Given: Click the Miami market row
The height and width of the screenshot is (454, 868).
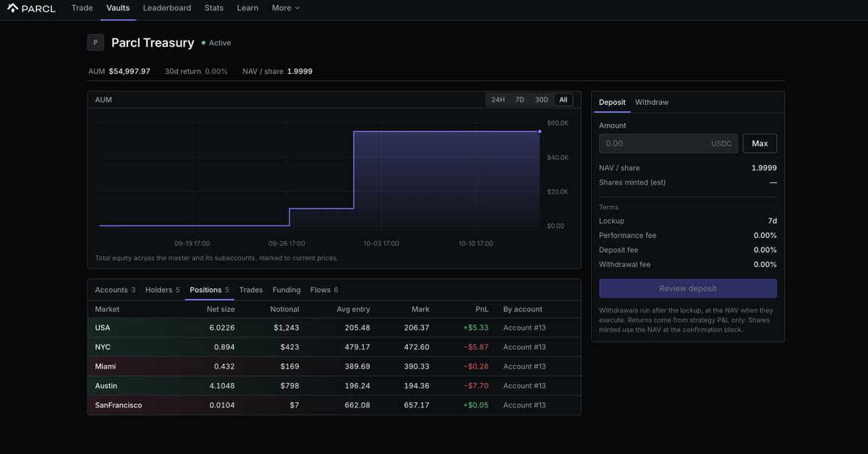Looking at the screenshot, I should 334,367.
